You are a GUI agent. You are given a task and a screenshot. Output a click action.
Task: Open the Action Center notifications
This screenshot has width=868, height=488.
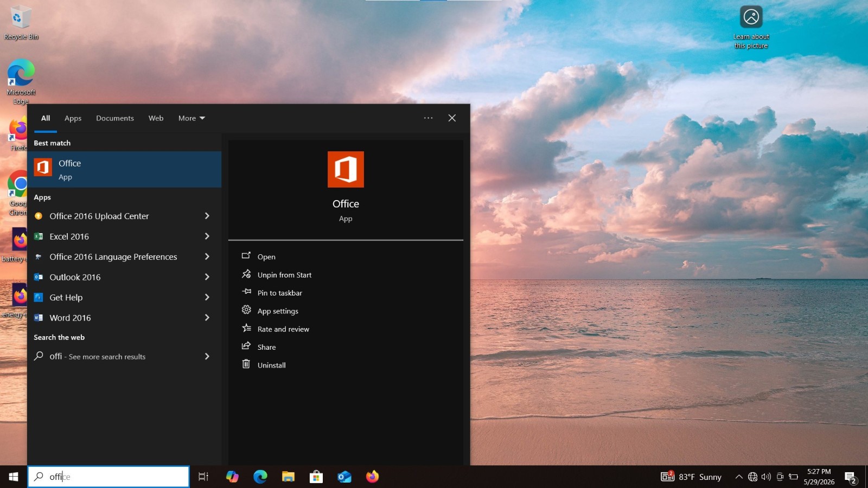click(x=851, y=477)
